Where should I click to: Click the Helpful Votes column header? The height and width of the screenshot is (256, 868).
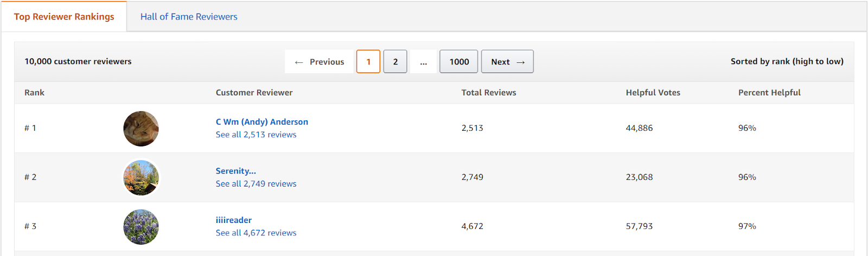coord(653,93)
